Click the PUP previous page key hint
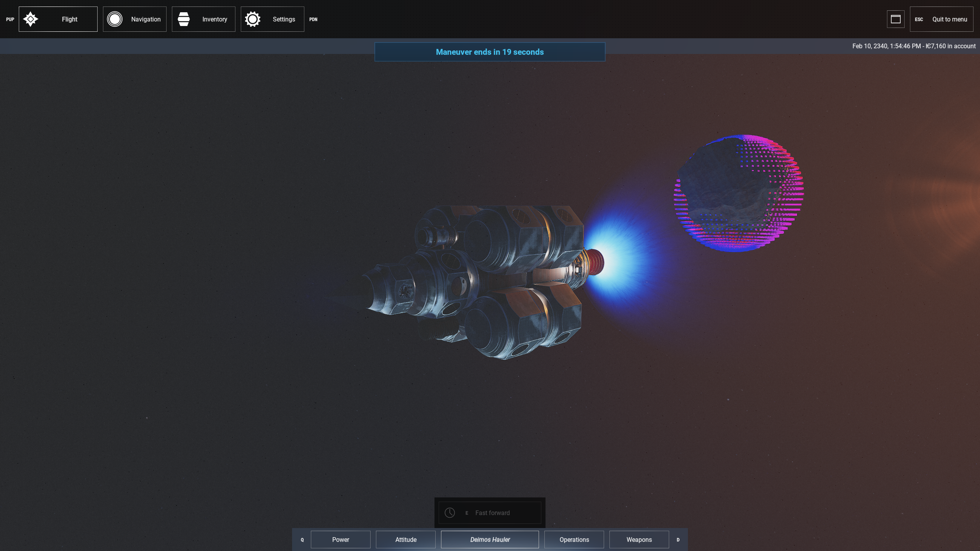This screenshot has width=980, height=551. pos(10,20)
